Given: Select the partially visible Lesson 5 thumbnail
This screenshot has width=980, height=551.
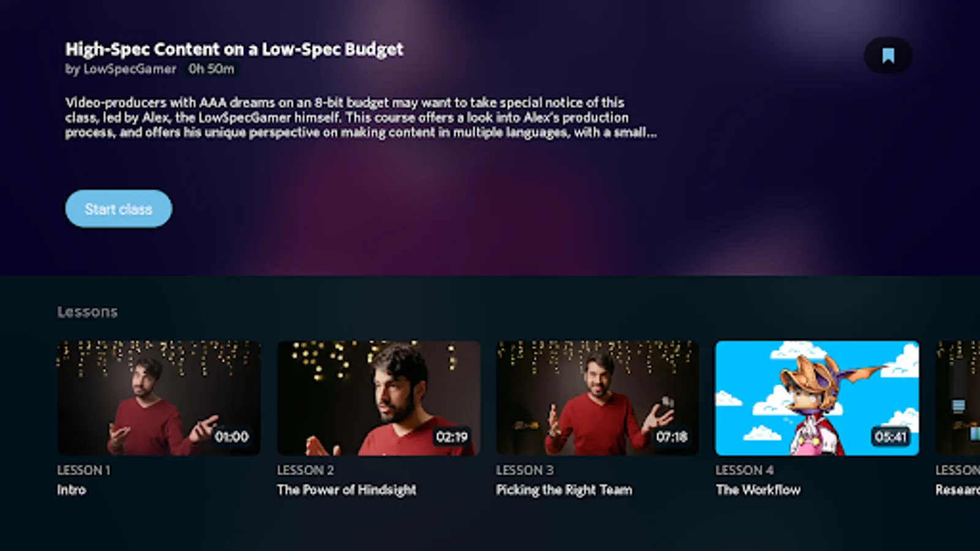Looking at the screenshot, I should click(958, 398).
